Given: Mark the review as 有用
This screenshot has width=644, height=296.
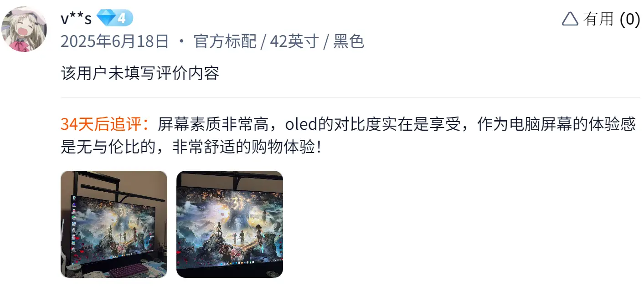Looking at the screenshot, I should tap(598, 19).
